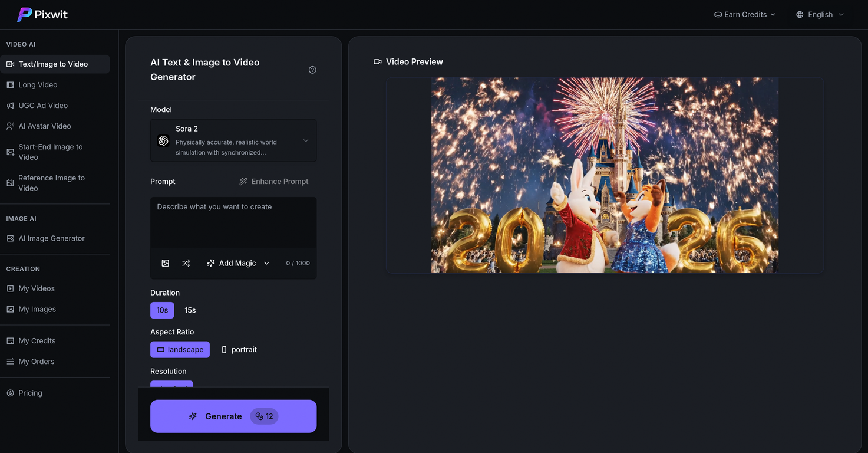868x453 pixels.
Task: Click the OpenAI Sora model logo
Action: tap(163, 140)
